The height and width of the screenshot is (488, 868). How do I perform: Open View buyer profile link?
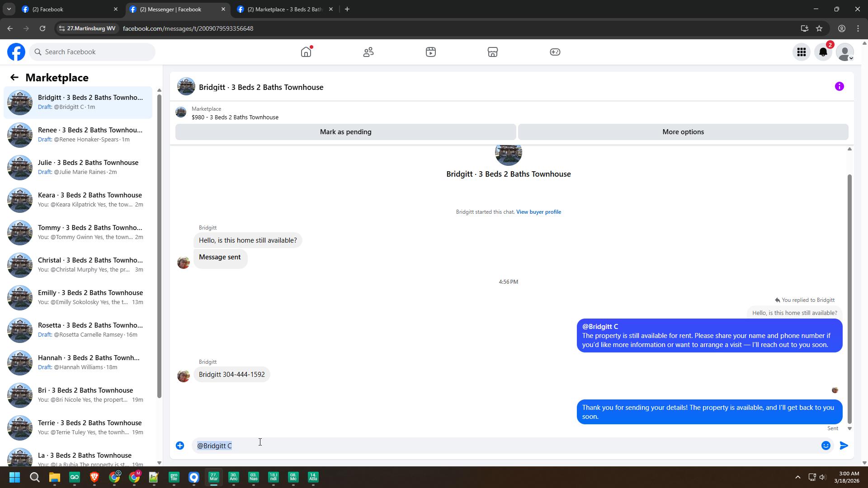click(x=538, y=212)
